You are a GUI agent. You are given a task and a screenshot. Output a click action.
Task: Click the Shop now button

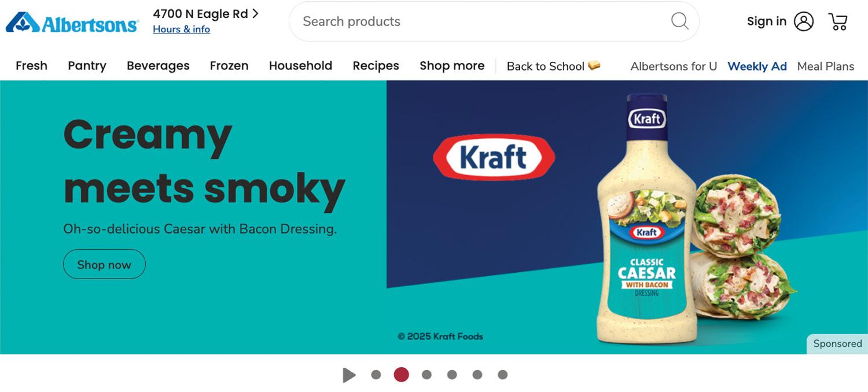pos(104,264)
